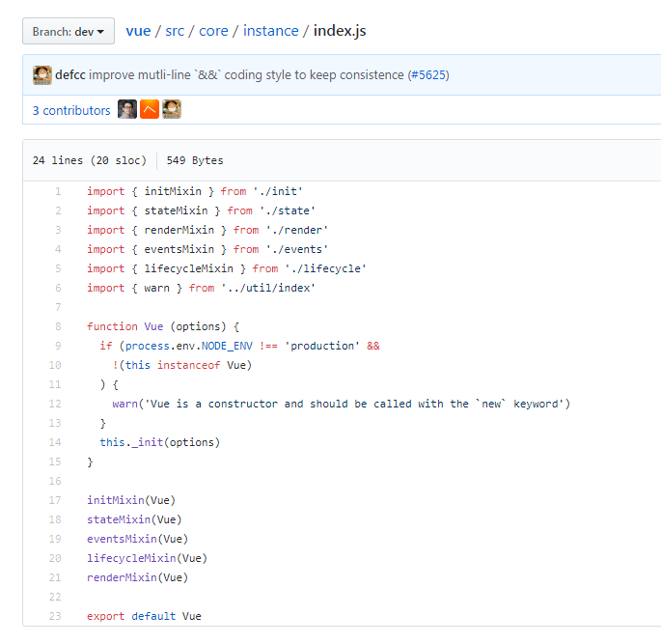Go to the vue repository root link

tap(138, 31)
